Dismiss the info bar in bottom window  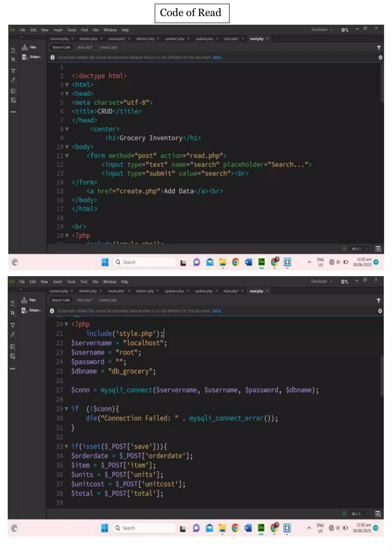click(380, 311)
